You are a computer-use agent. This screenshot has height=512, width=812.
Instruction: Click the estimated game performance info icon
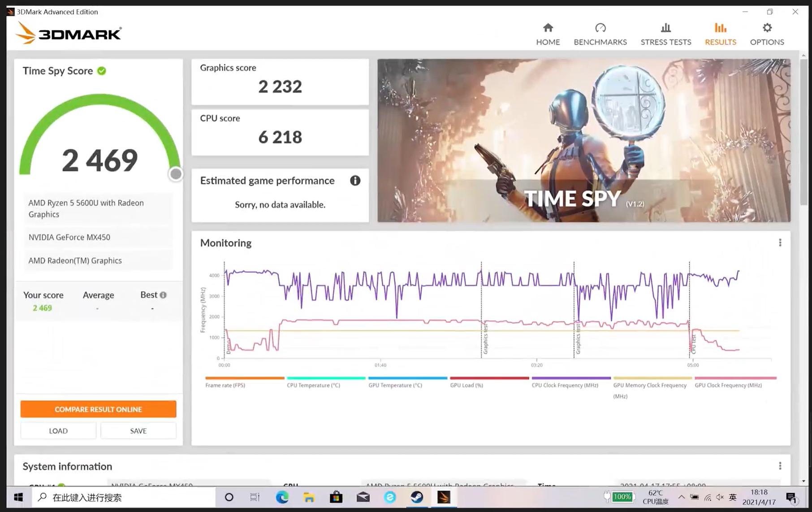click(x=355, y=181)
